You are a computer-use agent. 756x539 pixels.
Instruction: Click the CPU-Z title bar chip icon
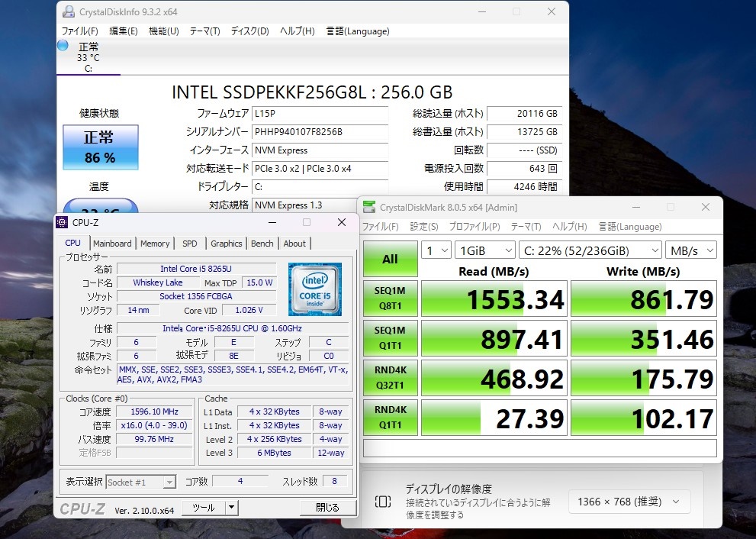pyautogui.click(x=62, y=222)
